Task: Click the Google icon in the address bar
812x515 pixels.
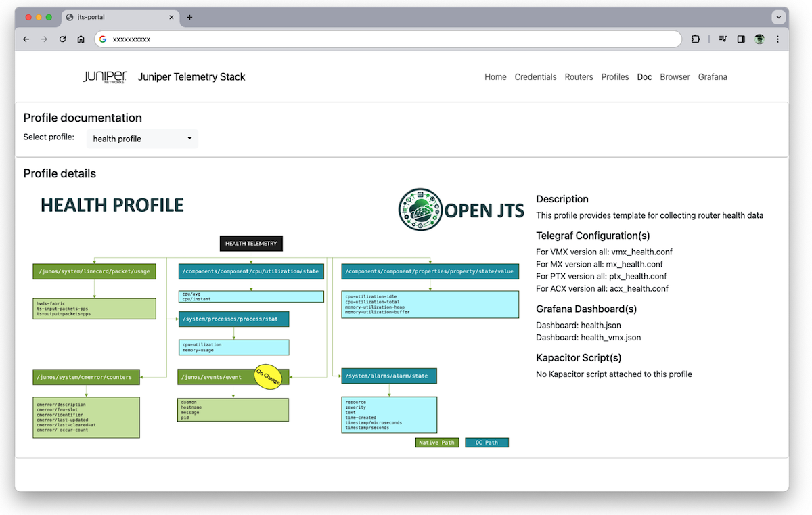Action: (103, 39)
